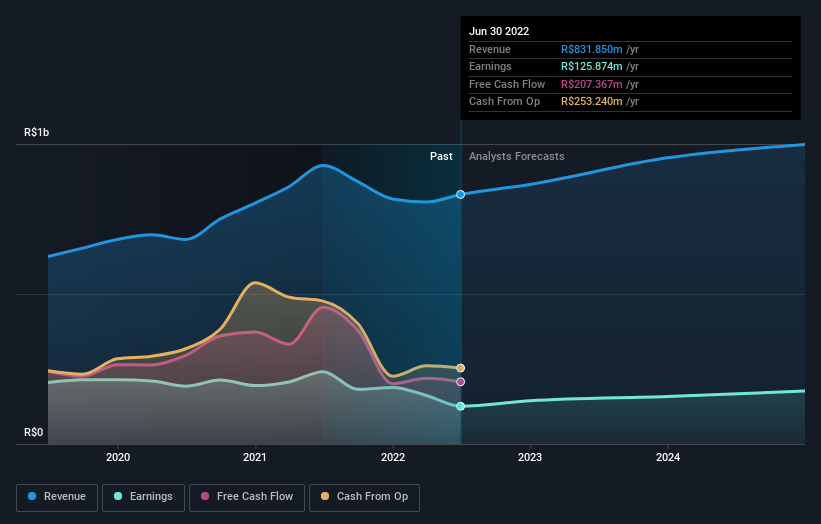The image size is (821, 524).
Task: Click the R$831.850m revenue value
Action: (592, 49)
